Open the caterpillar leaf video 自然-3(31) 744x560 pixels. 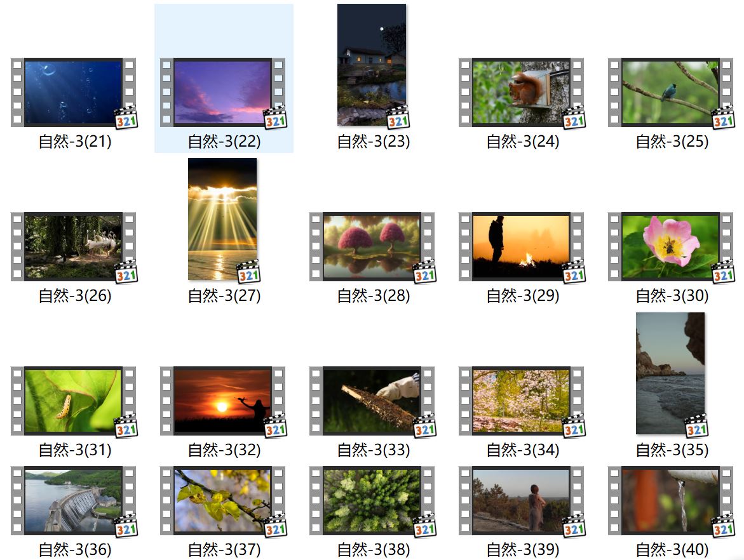coord(73,401)
